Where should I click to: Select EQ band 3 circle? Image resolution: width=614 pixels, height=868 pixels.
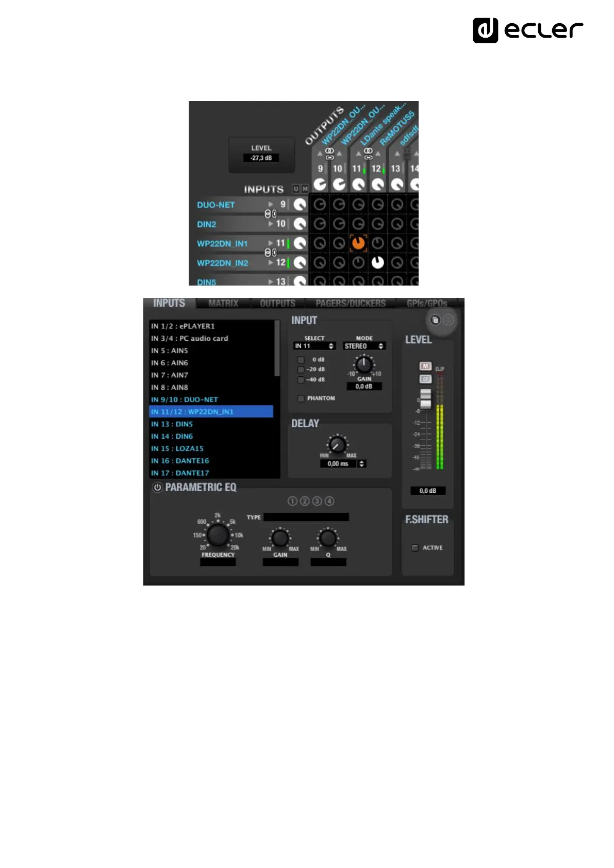coord(317,501)
